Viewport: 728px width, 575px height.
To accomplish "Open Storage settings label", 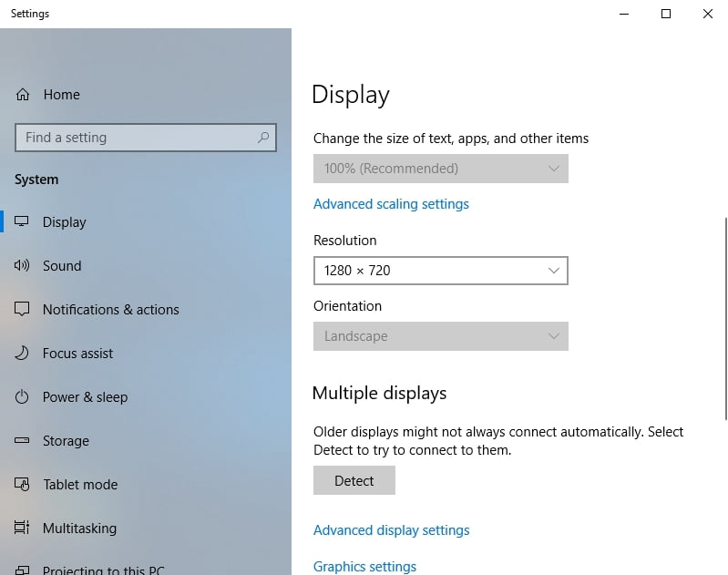I will click(66, 441).
